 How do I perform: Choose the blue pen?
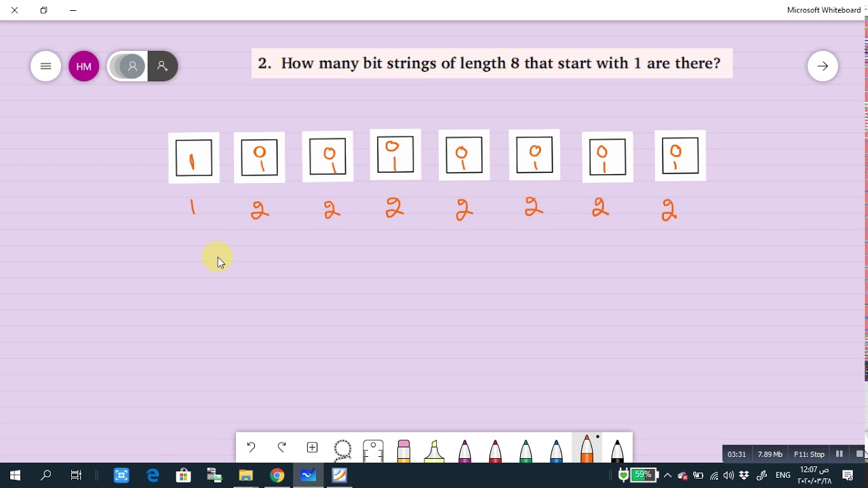pyautogui.click(x=556, y=450)
